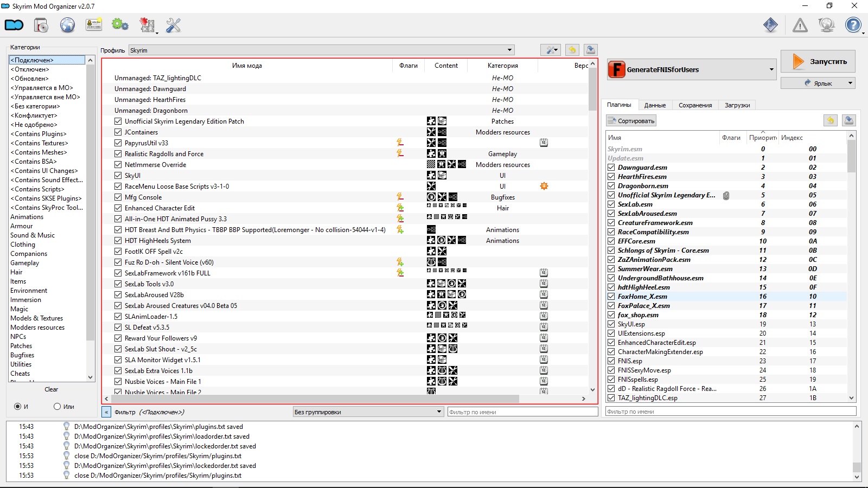Select the Или (OR) radio button
Screen dimensions: 868x488
click(57, 406)
